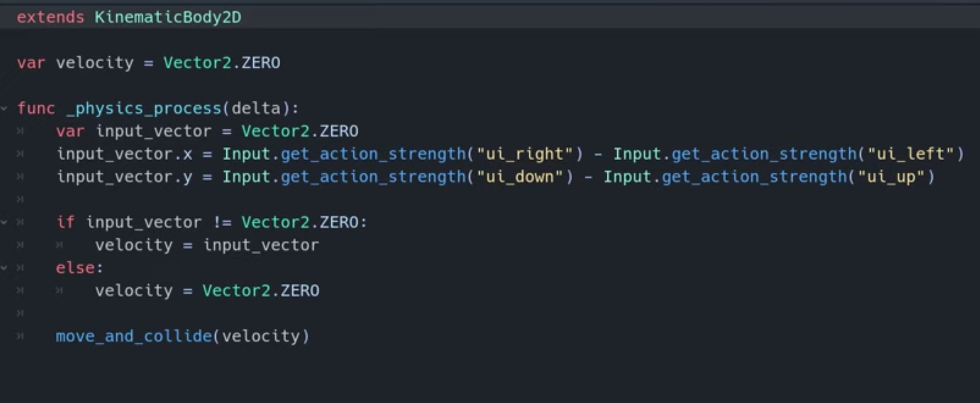Collapse the _physics_process function fold arrow
The width and height of the screenshot is (980, 403).
[4, 108]
